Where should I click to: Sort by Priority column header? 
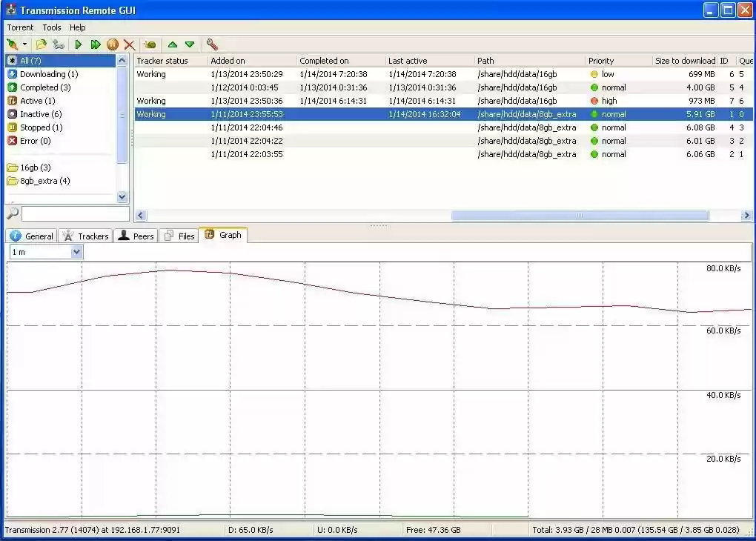(x=619, y=61)
